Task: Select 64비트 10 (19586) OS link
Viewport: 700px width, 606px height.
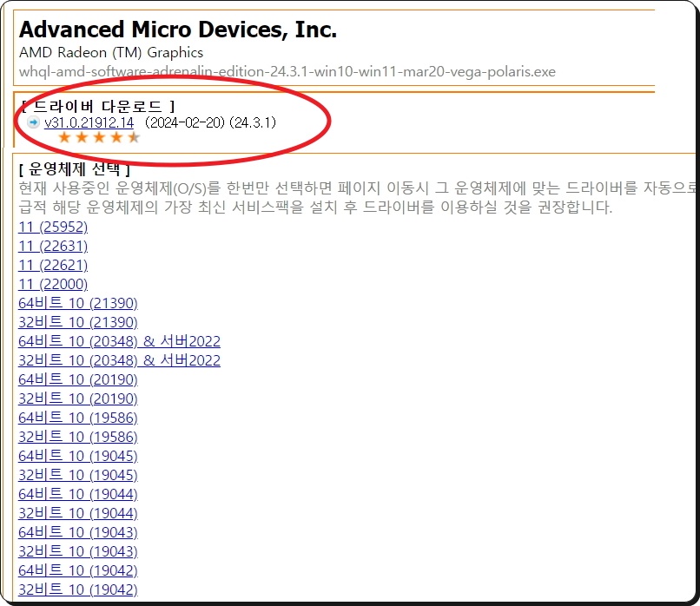Action: (x=78, y=418)
